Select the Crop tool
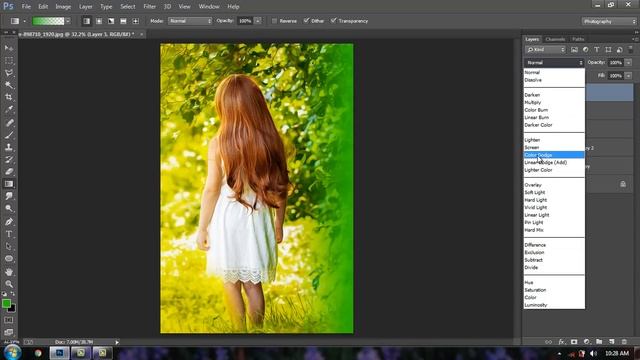640x360 pixels. pyautogui.click(x=9, y=97)
